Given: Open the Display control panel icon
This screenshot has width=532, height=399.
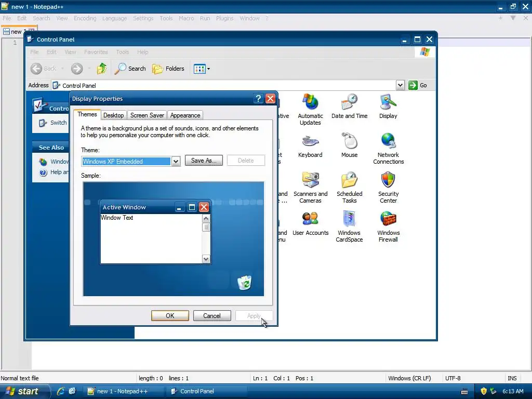Looking at the screenshot, I should (388, 107).
